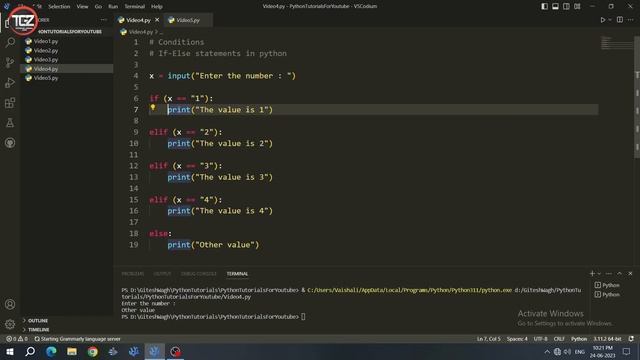Image resolution: width=640 pixels, height=360 pixels.
Task: Change indentation via Spaces: 4
Action: [517, 339]
